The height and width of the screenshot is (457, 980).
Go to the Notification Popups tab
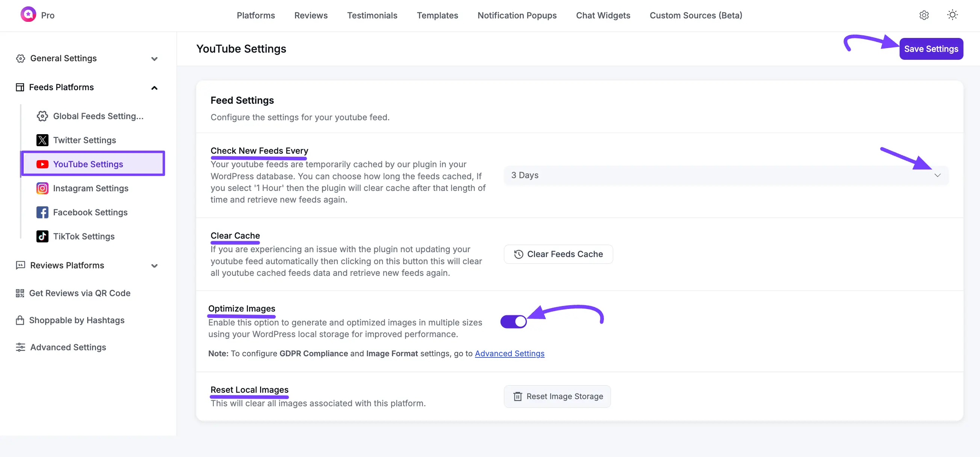point(517,16)
